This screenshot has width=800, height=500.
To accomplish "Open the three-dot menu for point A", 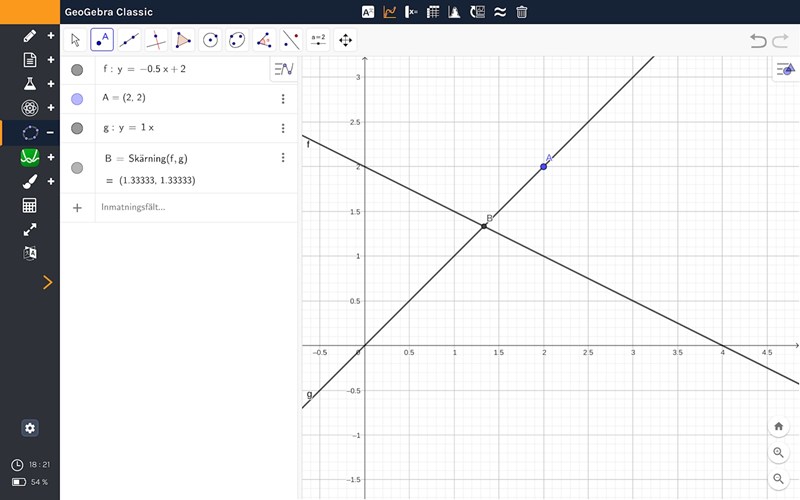I will (283, 99).
